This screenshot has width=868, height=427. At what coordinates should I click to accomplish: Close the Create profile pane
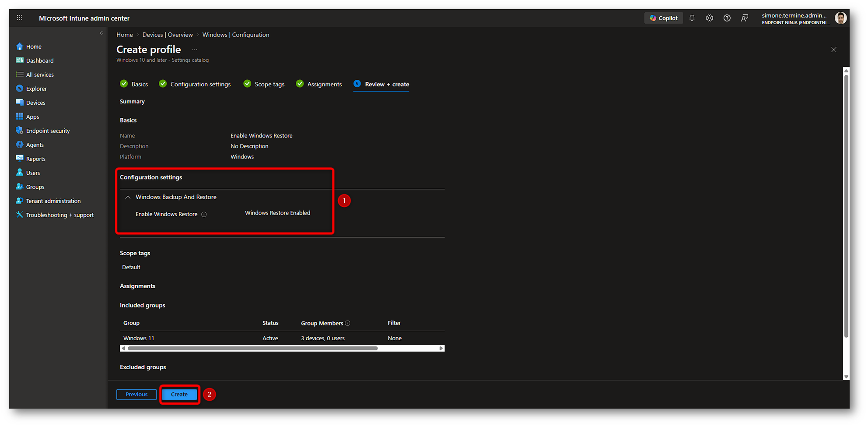coord(834,49)
